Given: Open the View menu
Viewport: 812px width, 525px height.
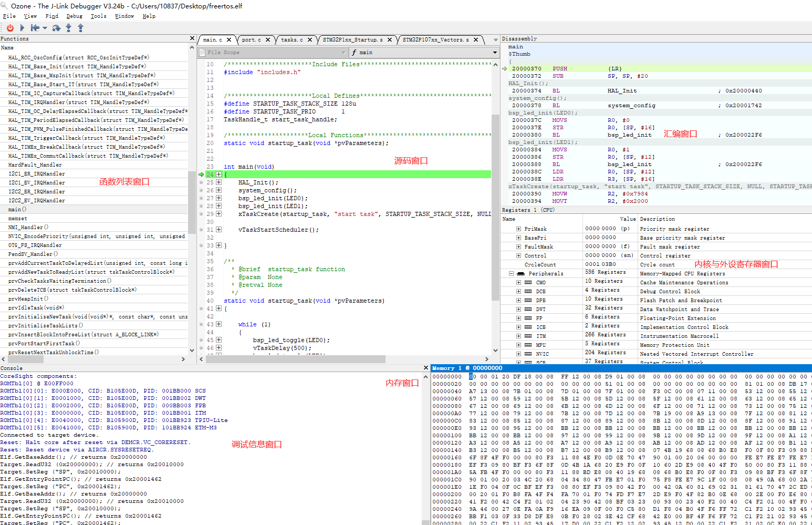Looking at the screenshot, I should coord(30,16).
